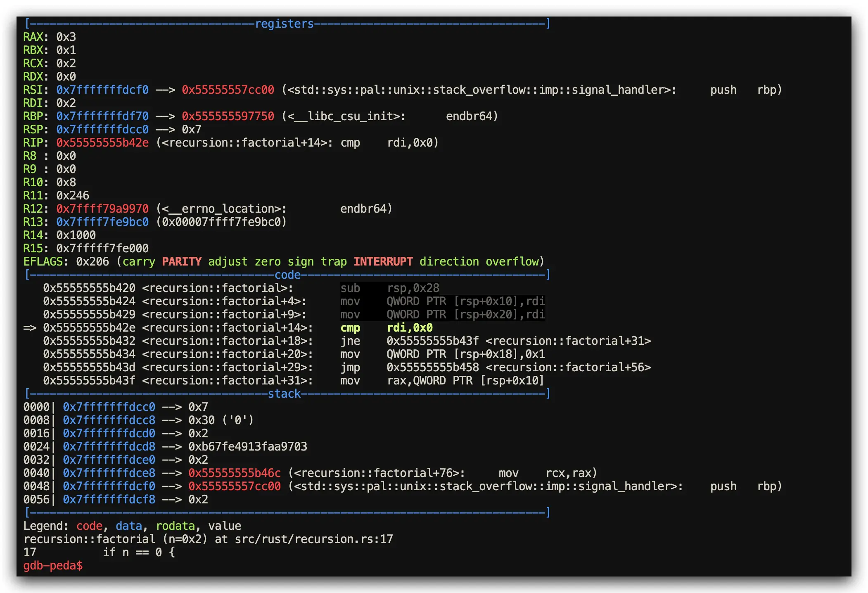The height and width of the screenshot is (593, 868).
Task: Click R12 address 0x7ffff79a9970
Action: pyautogui.click(x=102, y=209)
